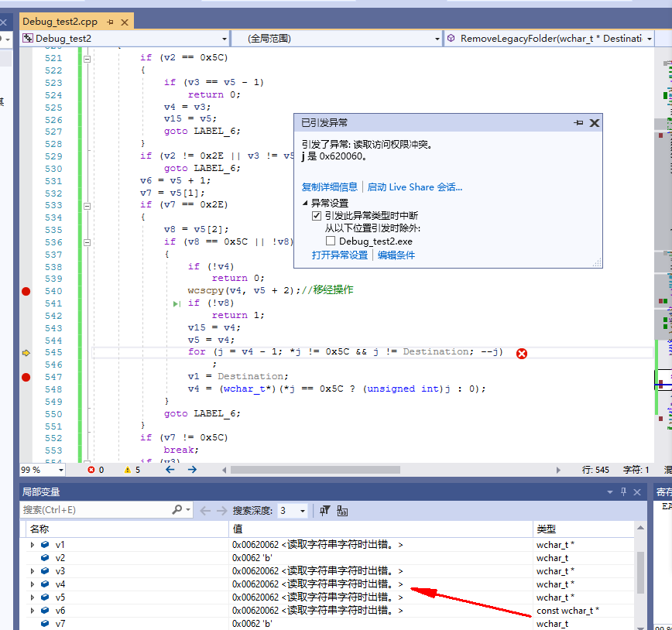Toggle the breakpoint on line 540

[x=26, y=292]
